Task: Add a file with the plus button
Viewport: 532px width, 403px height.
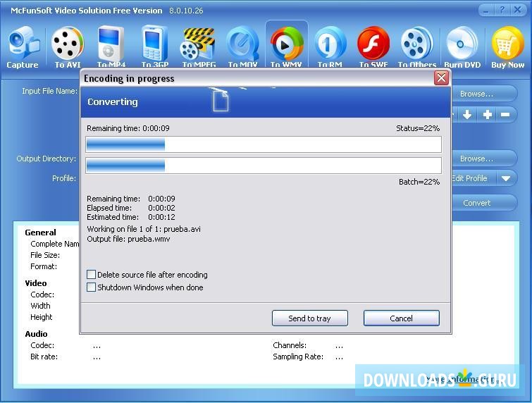Action: 488,115
